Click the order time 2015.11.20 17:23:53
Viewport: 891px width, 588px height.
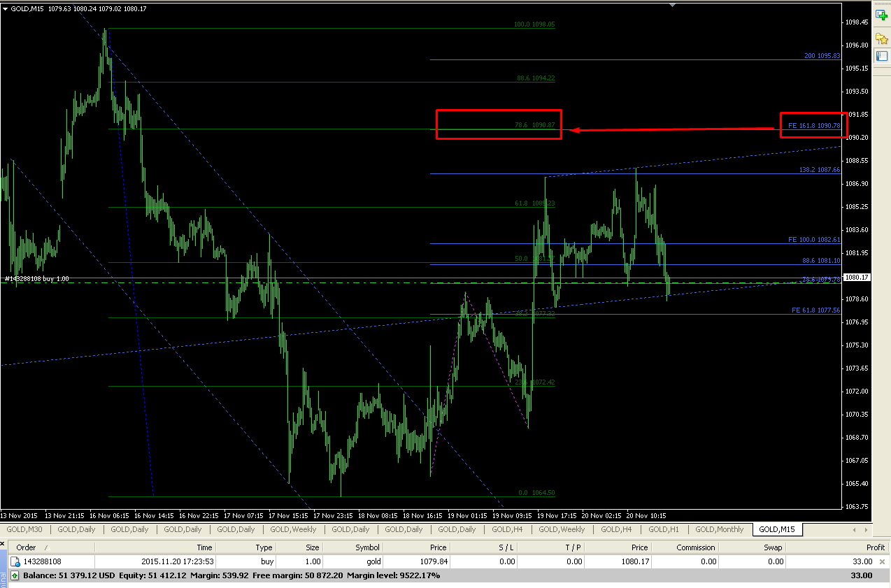[178, 561]
